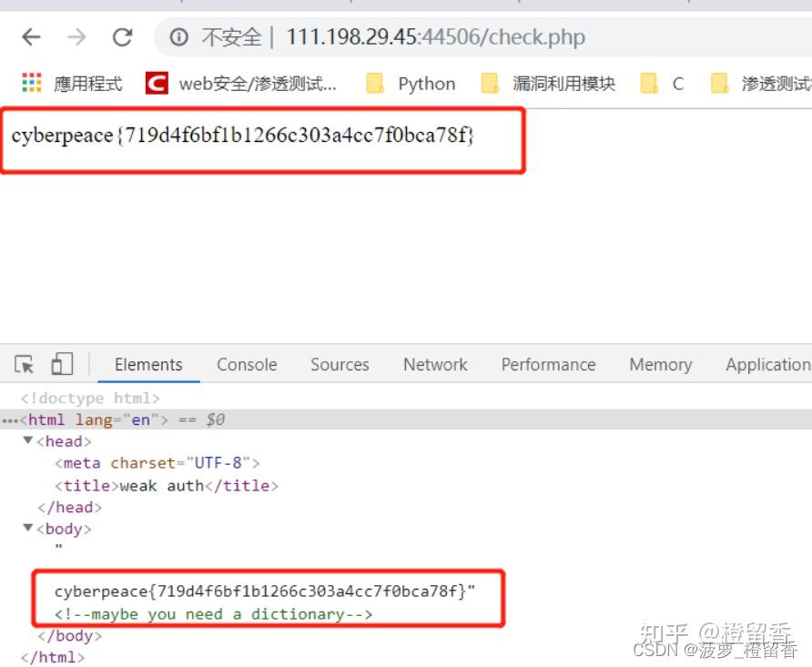
Task: Switch to the Console tab
Action: coord(246,364)
